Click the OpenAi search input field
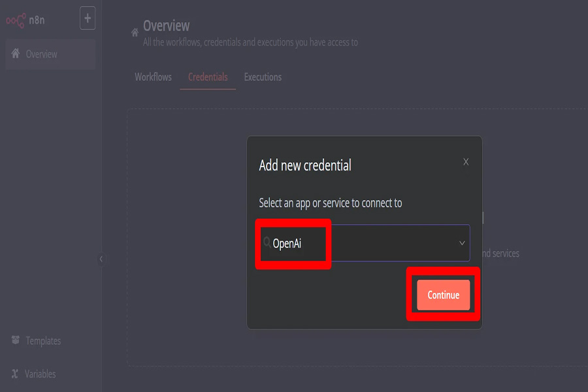The height and width of the screenshot is (392, 588). 366,244
